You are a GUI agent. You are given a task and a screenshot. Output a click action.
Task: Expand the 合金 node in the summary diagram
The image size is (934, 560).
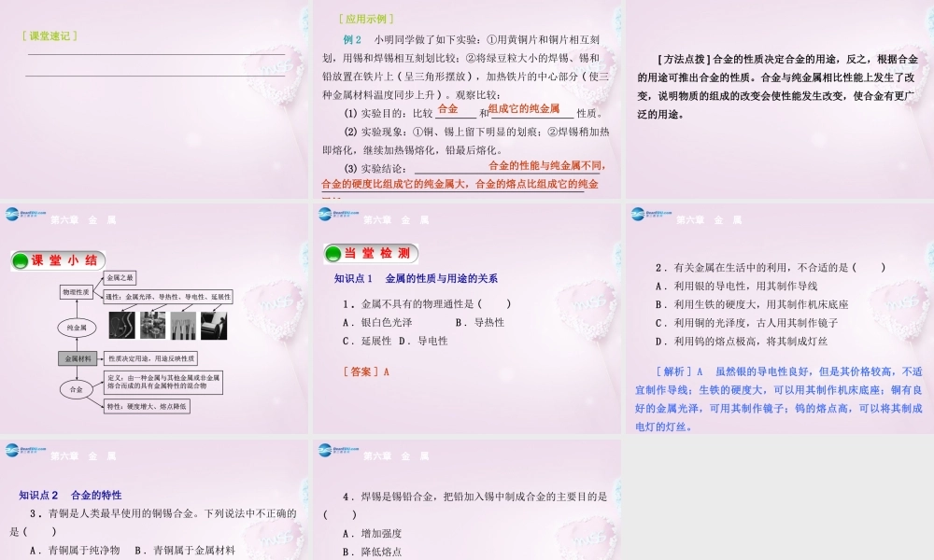tap(77, 387)
